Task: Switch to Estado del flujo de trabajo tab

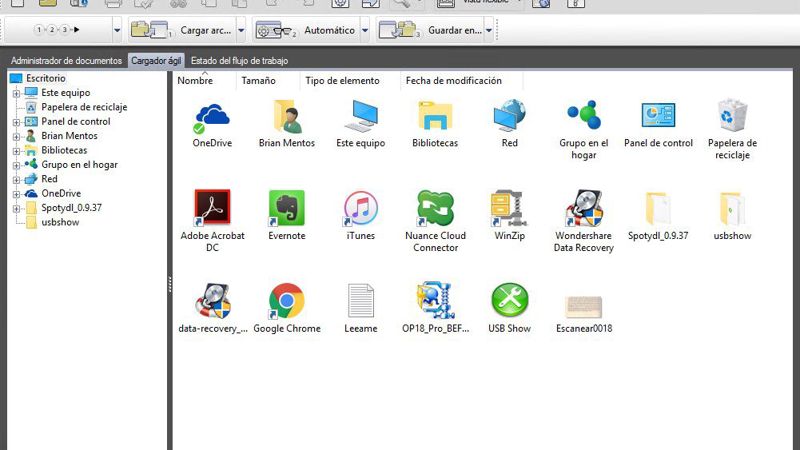Action: click(x=239, y=61)
